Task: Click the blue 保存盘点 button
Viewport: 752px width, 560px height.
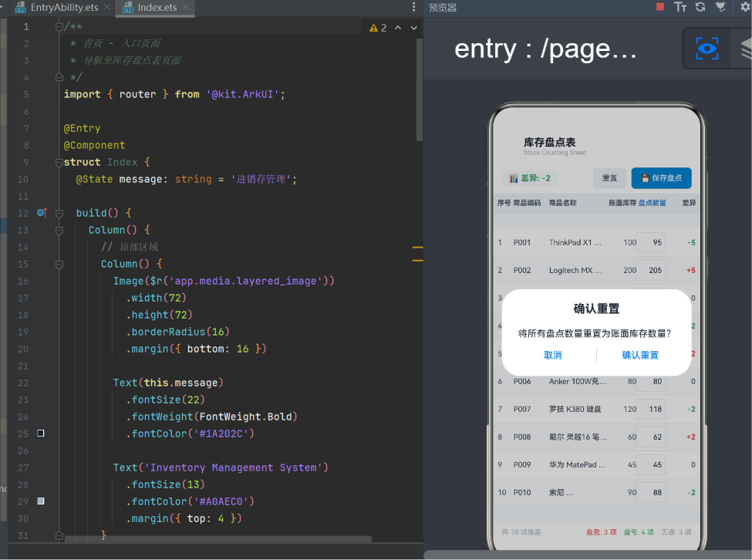Action: pyautogui.click(x=661, y=178)
